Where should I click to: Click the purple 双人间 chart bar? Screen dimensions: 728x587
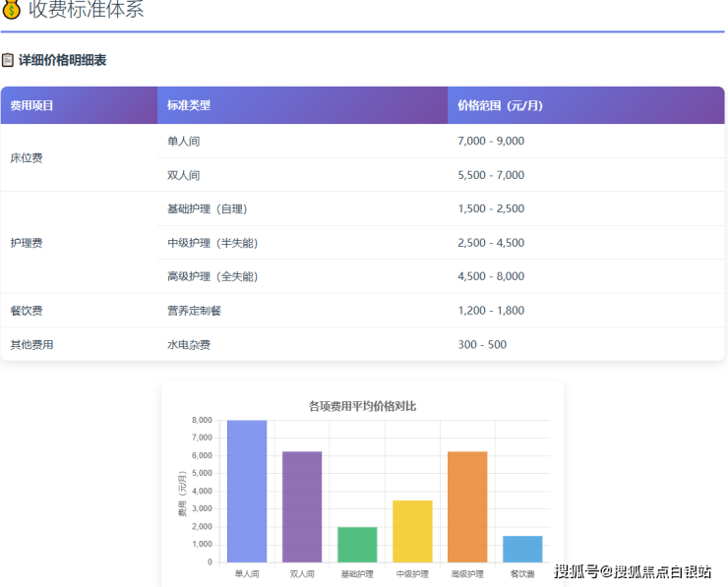(302, 506)
